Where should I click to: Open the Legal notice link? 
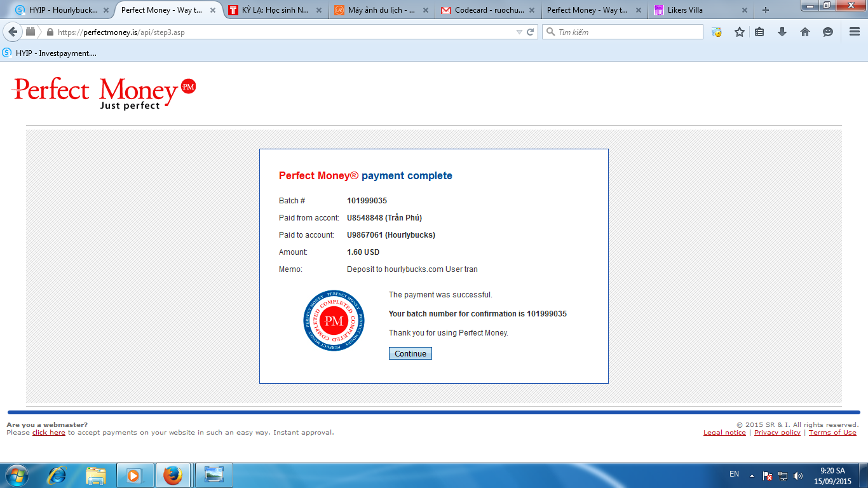[724, 433]
